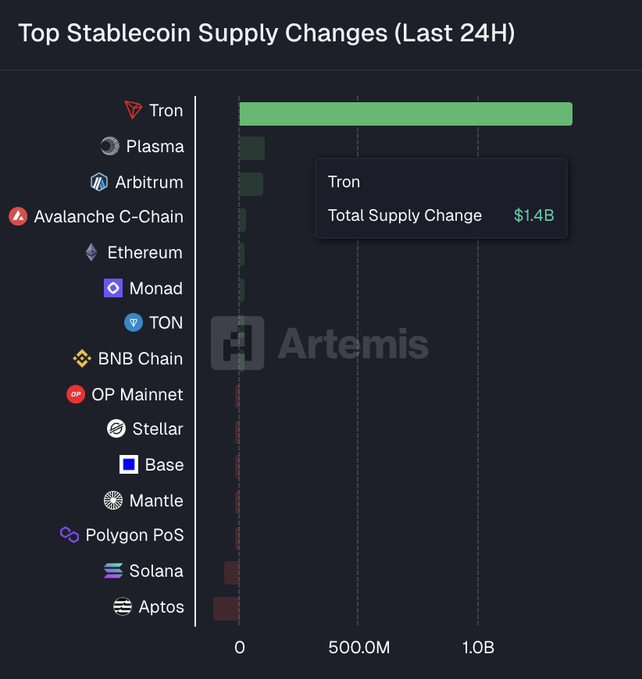Click the BNB Chain yellow icon
This screenshot has height=679, width=642.
pyautogui.click(x=82, y=358)
